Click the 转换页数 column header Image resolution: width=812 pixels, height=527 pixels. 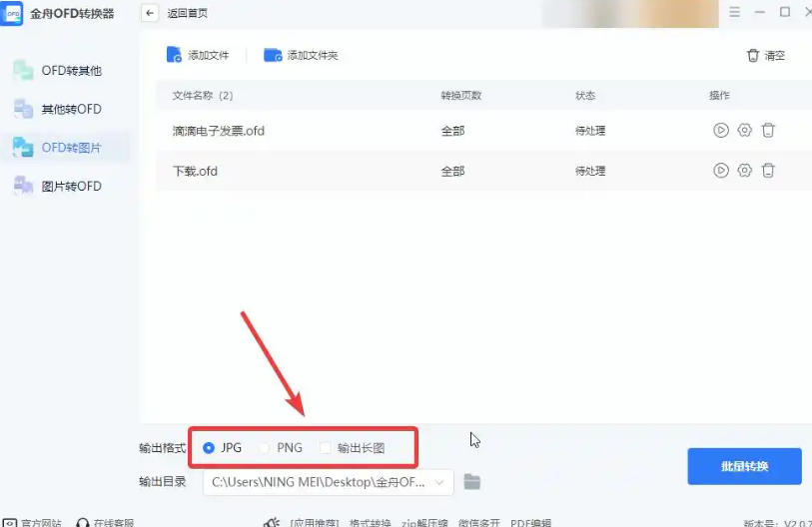pyautogui.click(x=461, y=95)
